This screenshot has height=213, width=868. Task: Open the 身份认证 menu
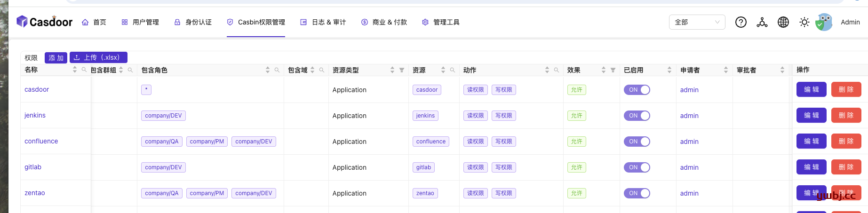[x=193, y=22]
